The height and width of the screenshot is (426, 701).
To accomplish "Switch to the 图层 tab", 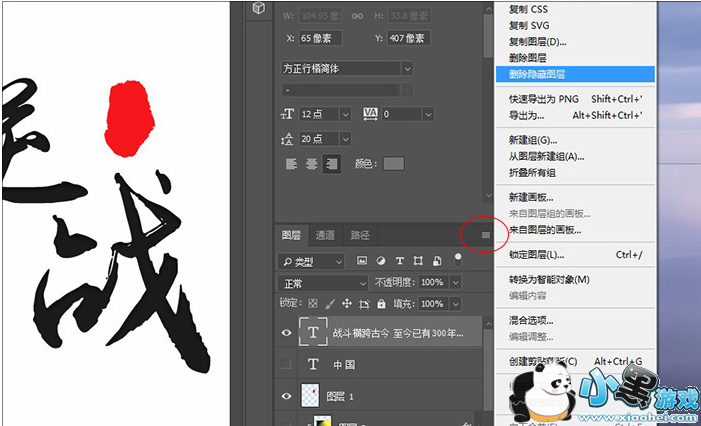I will pos(291,235).
